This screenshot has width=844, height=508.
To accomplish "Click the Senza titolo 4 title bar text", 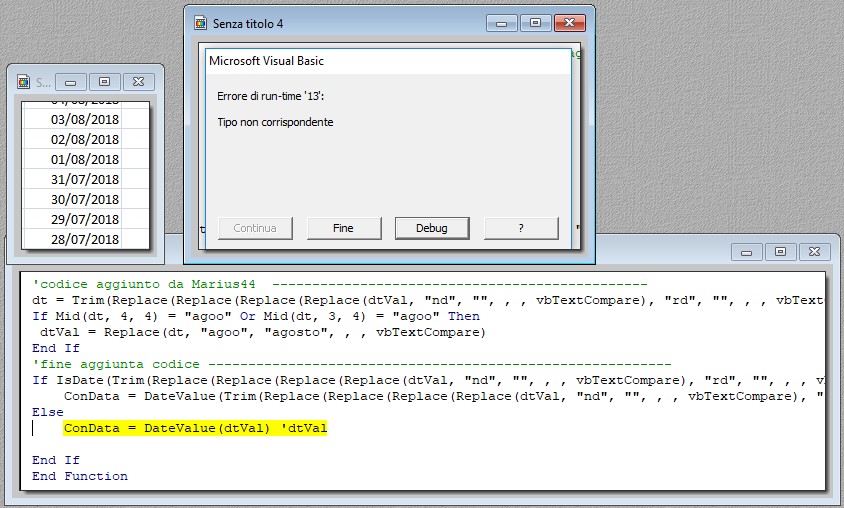I will [248, 24].
